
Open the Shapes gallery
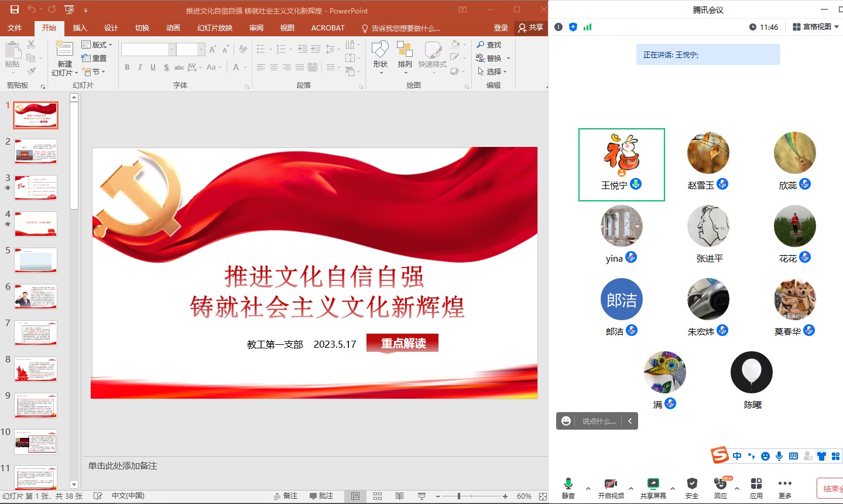click(380, 57)
